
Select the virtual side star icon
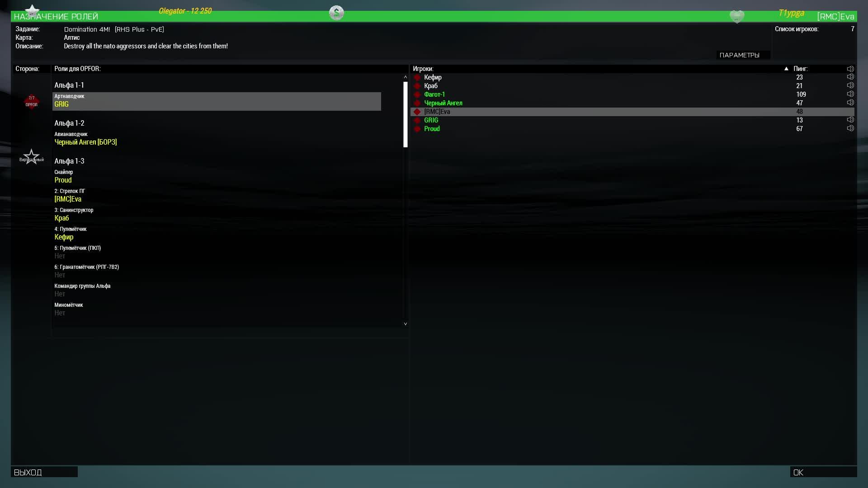point(31,157)
